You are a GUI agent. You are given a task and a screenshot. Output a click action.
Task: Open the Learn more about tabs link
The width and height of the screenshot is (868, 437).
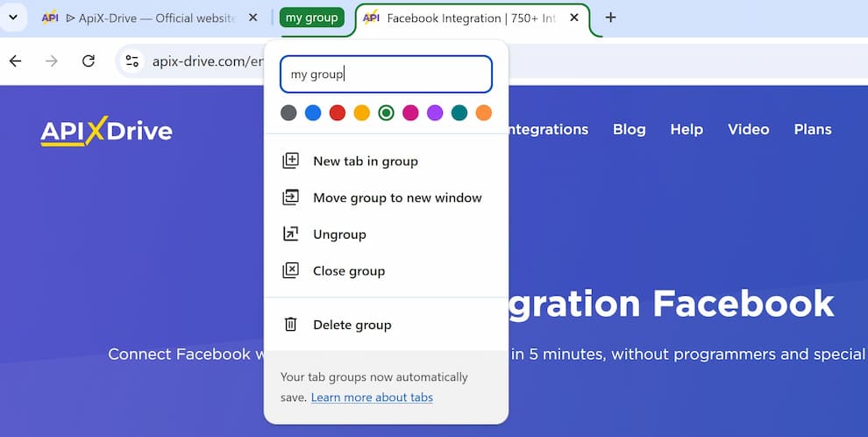(x=372, y=398)
